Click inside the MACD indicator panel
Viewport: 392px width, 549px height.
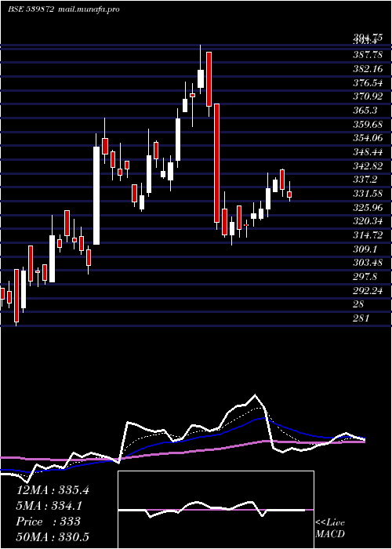pyautogui.click(x=216, y=510)
